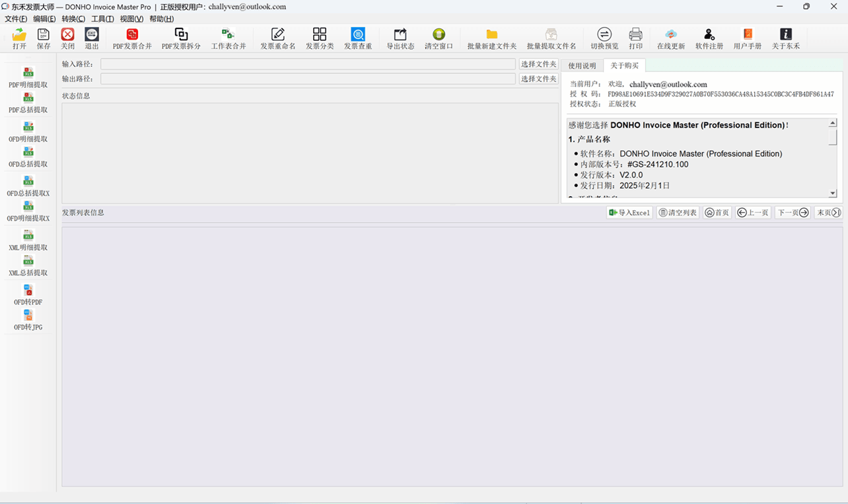This screenshot has height=504, width=848.
Task: Open the 软件注册 registration icon
Action: (x=709, y=39)
